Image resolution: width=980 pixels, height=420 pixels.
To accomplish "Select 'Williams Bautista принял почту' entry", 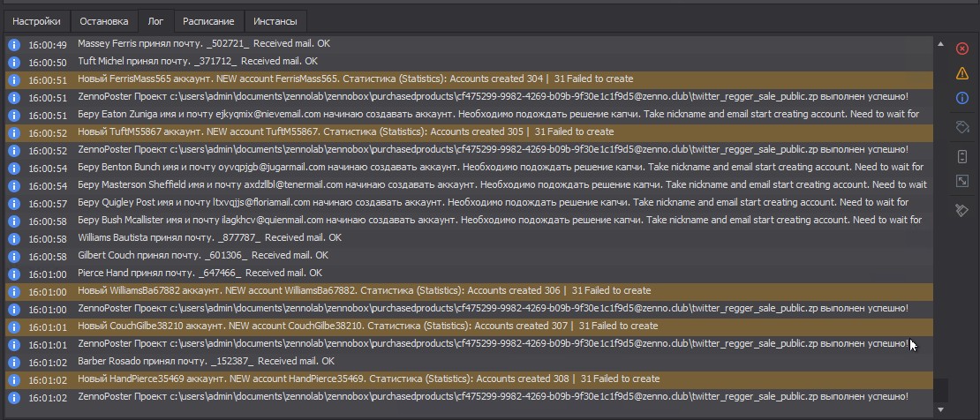I will (469, 238).
